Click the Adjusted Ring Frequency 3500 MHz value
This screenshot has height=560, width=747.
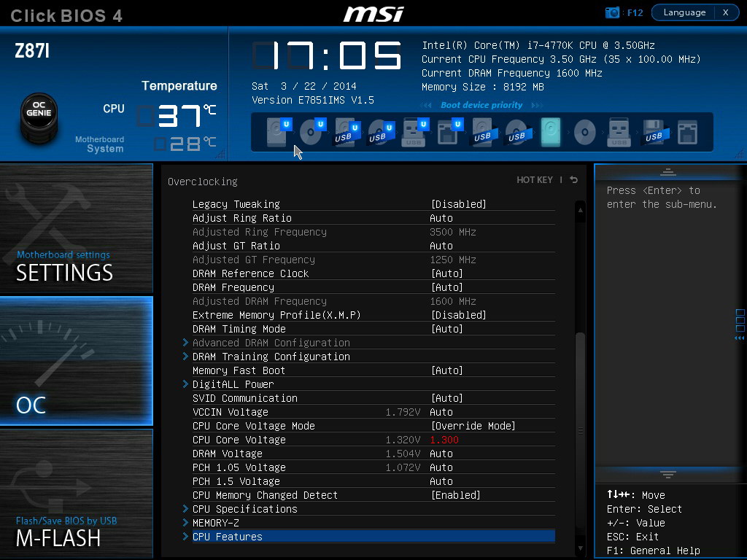coord(452,232)
